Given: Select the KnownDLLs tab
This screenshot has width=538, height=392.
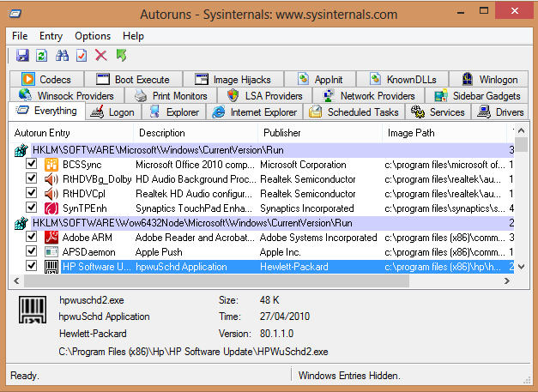Looking at the screenshot, I should pos(402,79).
